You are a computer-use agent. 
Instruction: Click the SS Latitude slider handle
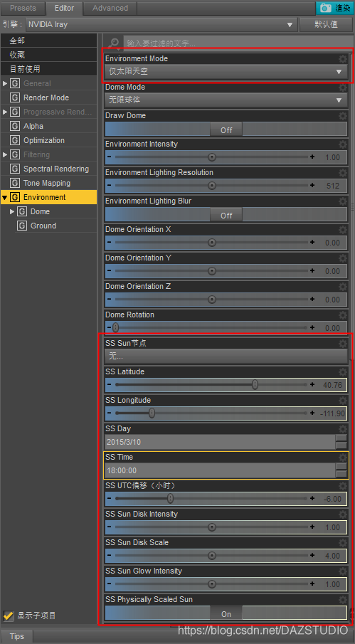255,385
